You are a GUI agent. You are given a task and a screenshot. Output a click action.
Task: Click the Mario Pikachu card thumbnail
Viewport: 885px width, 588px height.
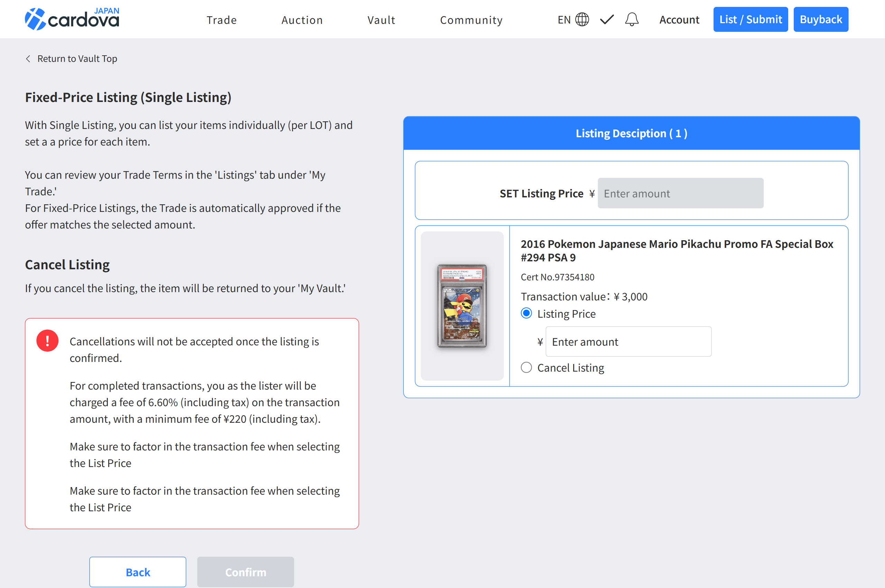(x=462, y=306)
